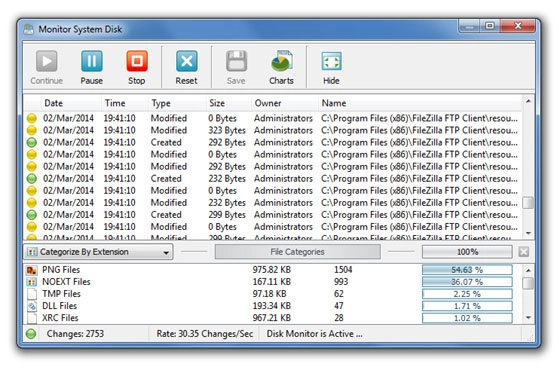This screenshot has height=367, width=560.
Task: Click the File Categories button
Action: point(298,252)
